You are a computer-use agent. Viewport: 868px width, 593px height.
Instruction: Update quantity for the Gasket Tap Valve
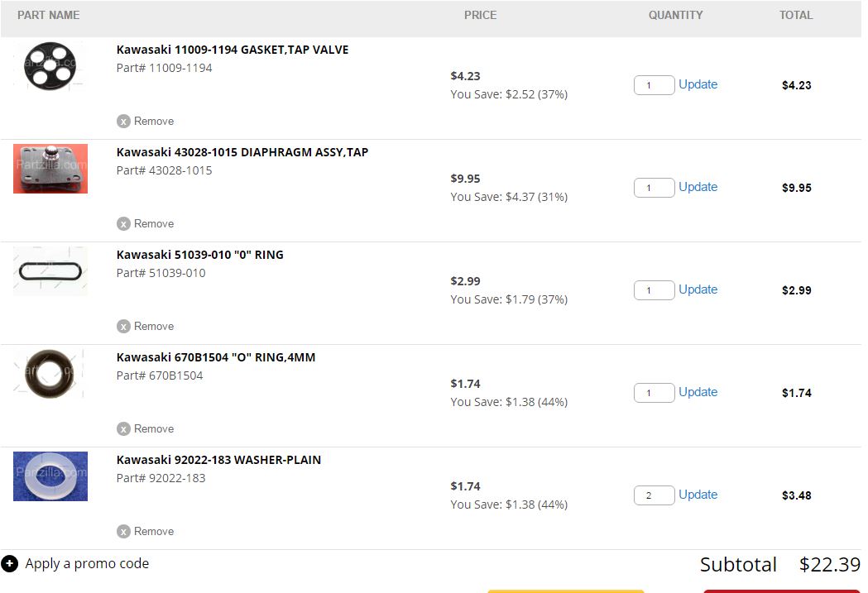(x=698, y=84)
